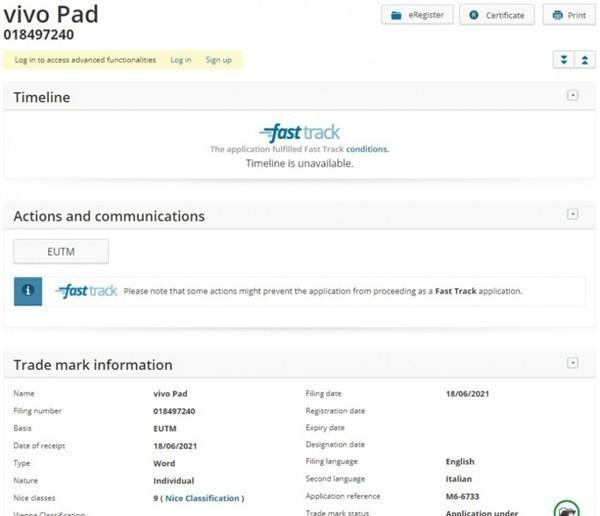
Task: Open the Nice Classification link
Action: 202,498
